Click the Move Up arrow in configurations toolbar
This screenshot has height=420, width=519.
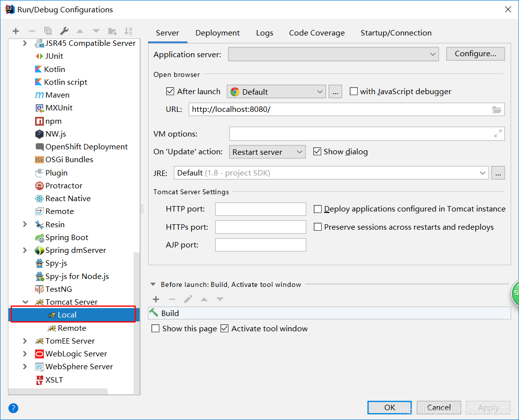tap(80, 31)
